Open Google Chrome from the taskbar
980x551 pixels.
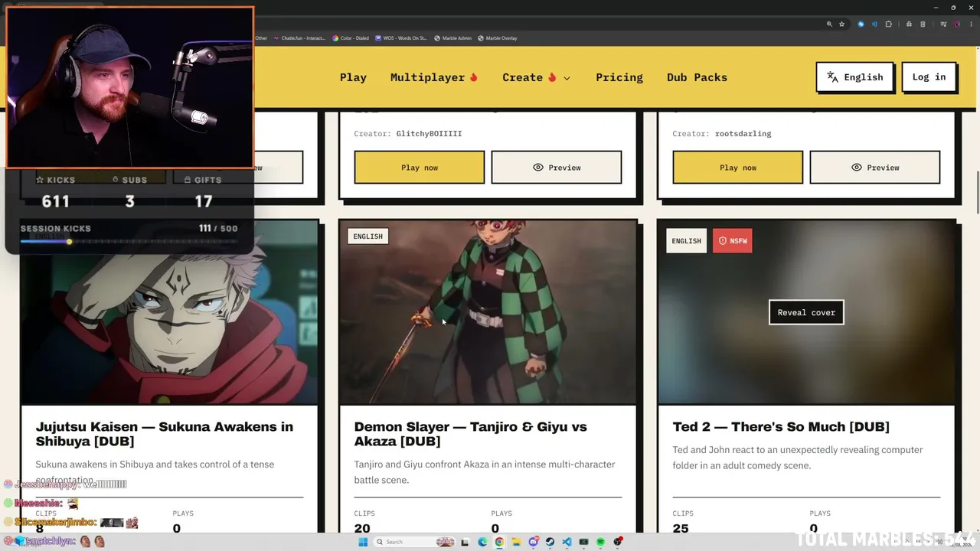pyautogui.click(x=499, y=542)
